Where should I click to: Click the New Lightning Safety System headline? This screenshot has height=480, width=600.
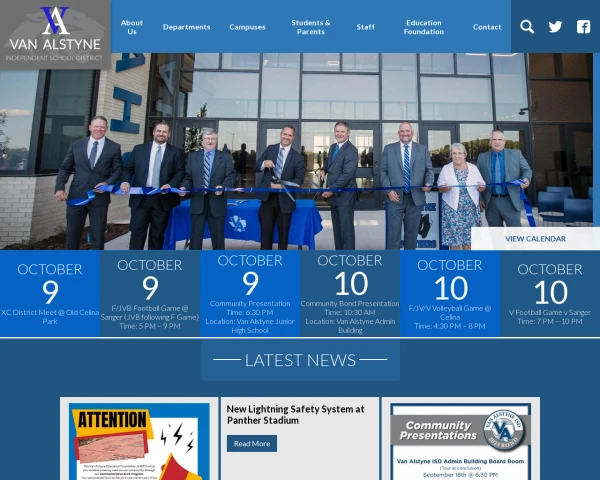(x=295, y=415)
